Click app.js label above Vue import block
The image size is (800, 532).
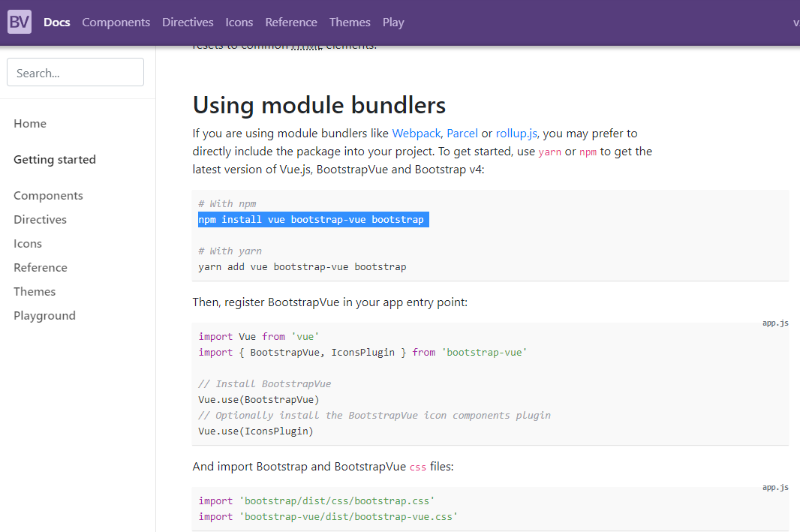[x=775, y=323]
